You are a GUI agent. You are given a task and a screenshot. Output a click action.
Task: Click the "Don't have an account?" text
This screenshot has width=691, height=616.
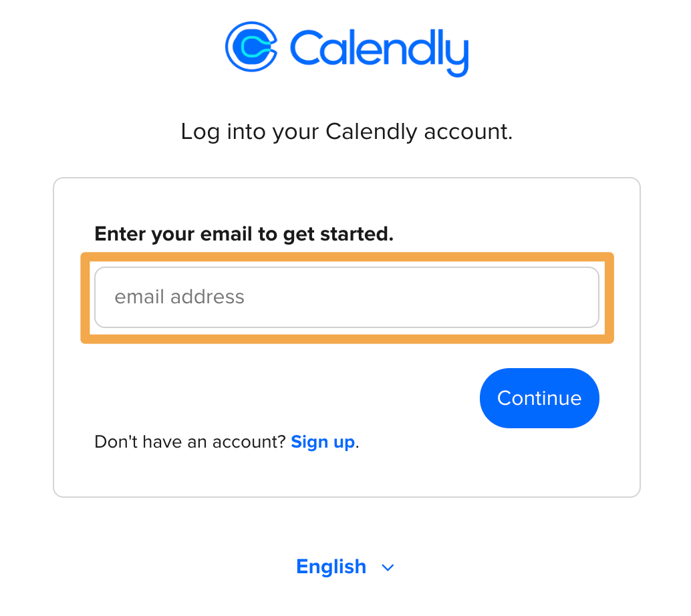coord(190,442)
